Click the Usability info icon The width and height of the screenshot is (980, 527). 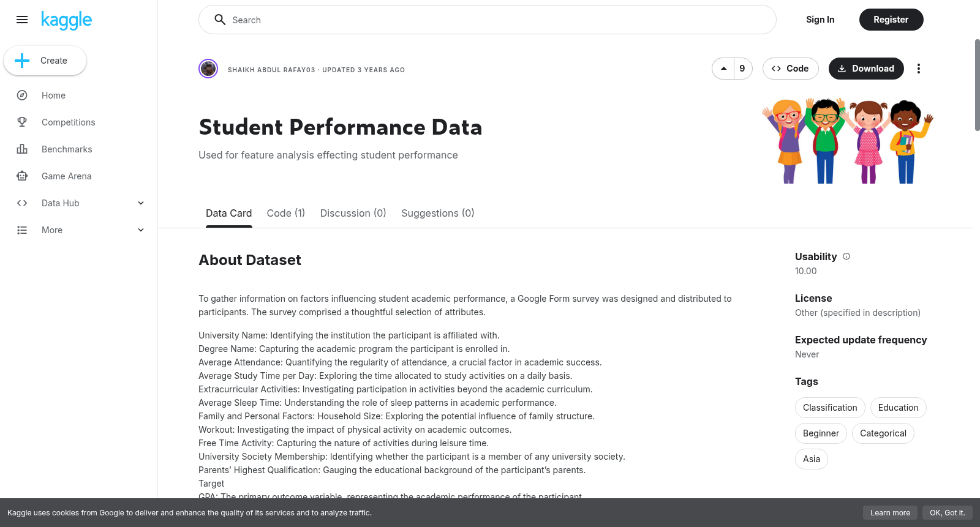pos(846,256)
